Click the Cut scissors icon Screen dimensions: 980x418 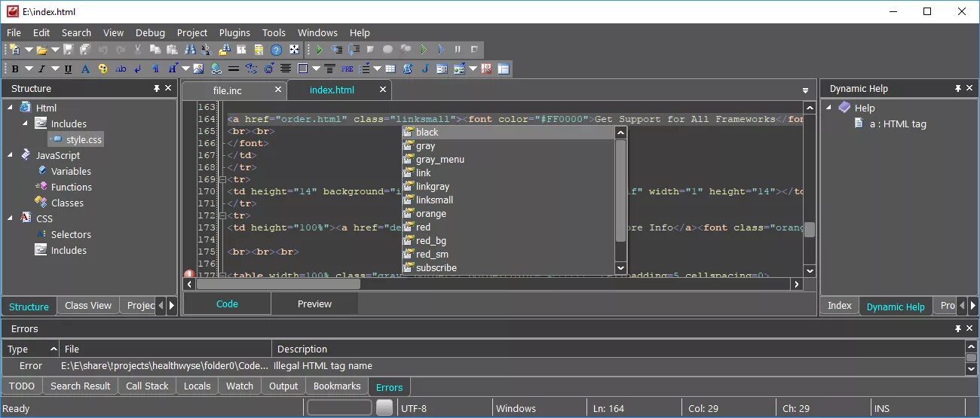coord(137,50)
